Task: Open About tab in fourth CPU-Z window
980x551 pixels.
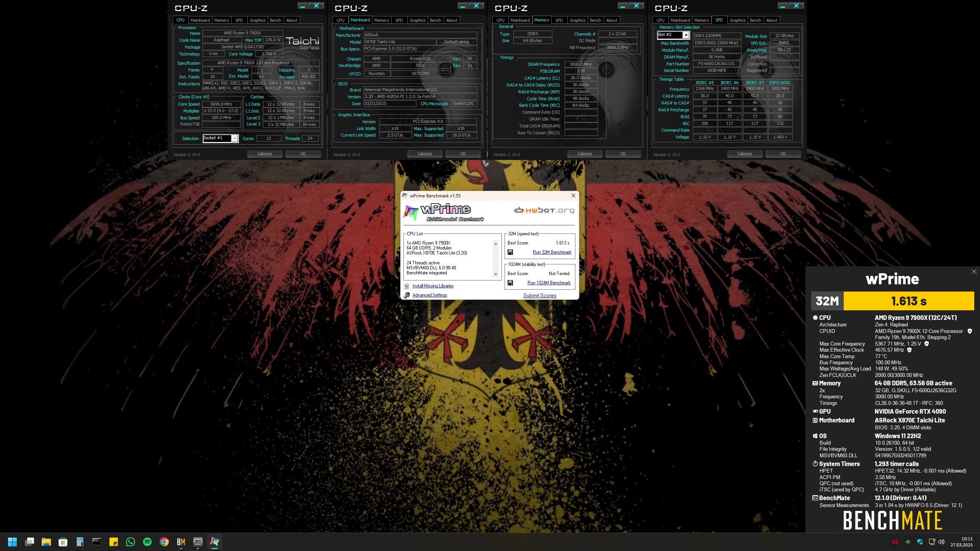Action: click(772, 20)
